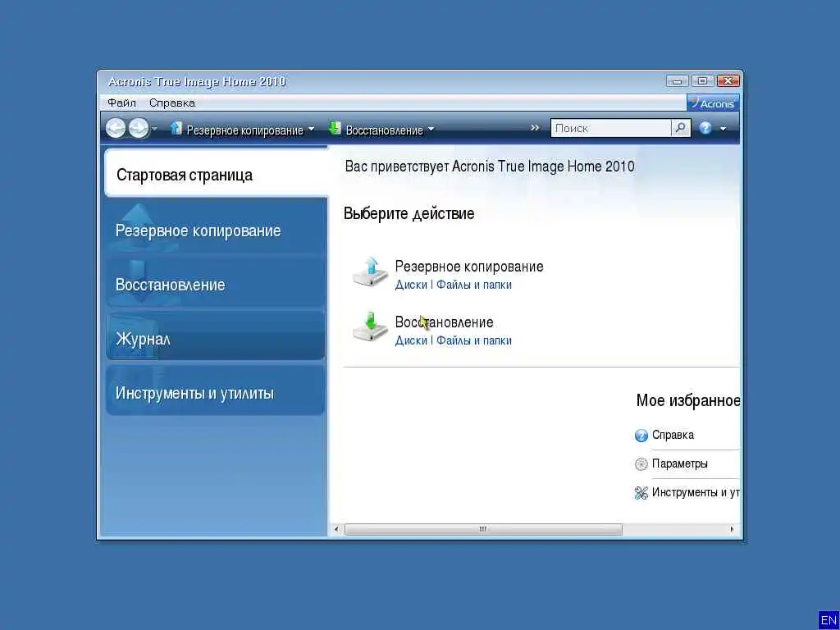
Task: Open the help dropdown arrow in toolbar
Action: pyautogui.click(x=724, y=129)
